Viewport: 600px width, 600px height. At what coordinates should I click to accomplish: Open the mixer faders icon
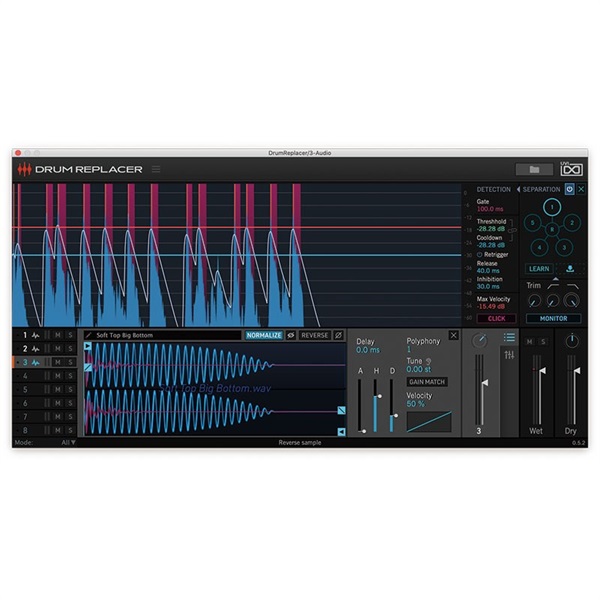coord(509,355)
